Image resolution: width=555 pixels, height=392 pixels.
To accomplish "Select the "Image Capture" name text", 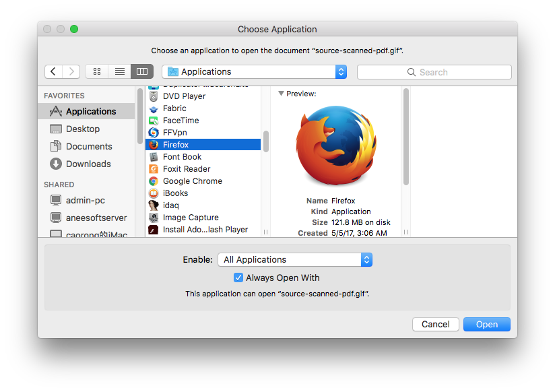I will click(x=191, y=218).
